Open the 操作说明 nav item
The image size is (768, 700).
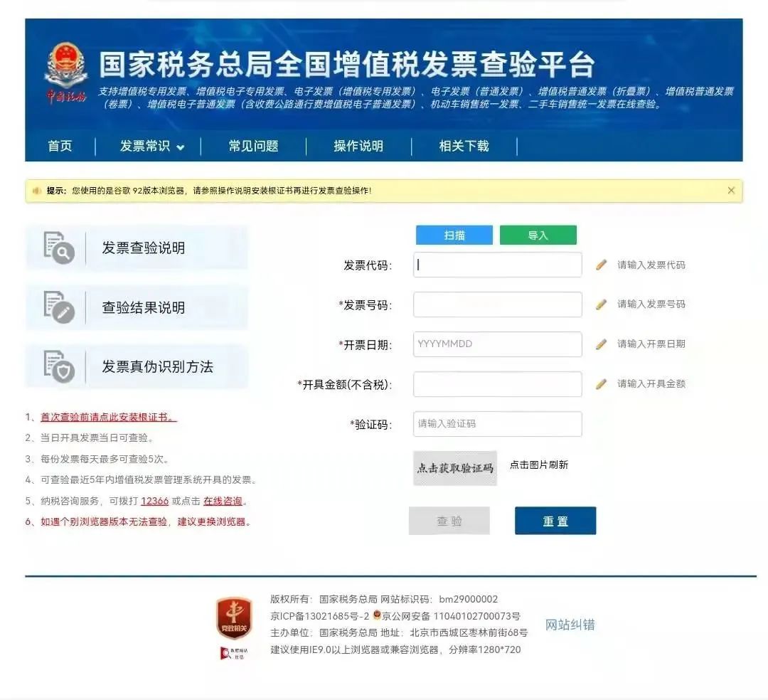point(358,146)
